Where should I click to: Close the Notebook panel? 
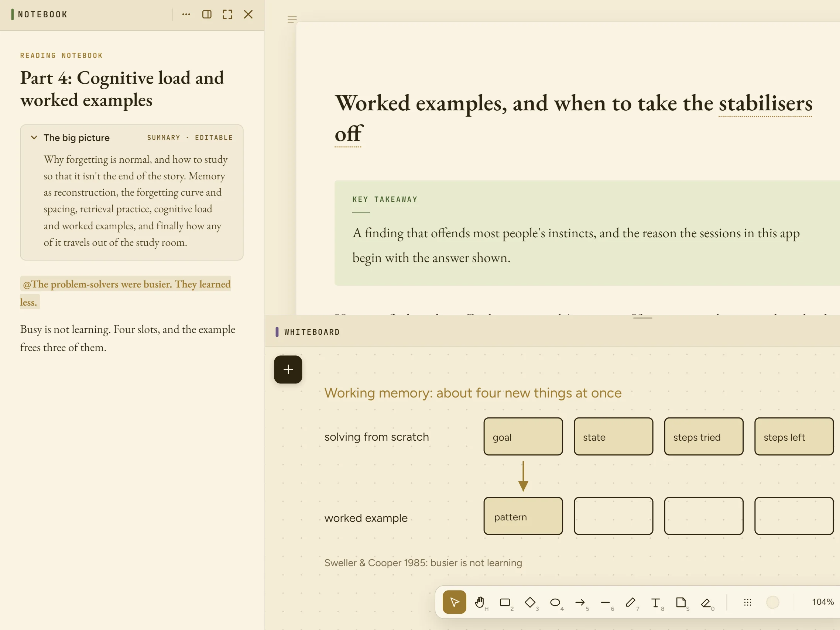pos(248,14)
